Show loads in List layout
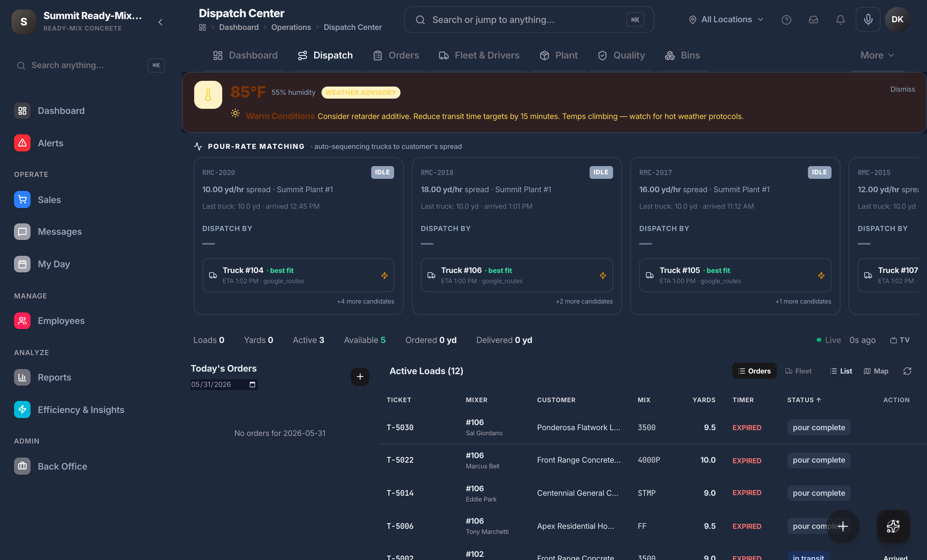Viewport: 927px width, 560px height. pos(841,371)
